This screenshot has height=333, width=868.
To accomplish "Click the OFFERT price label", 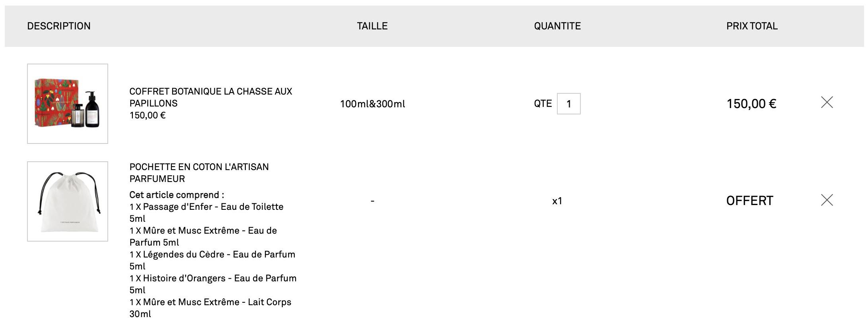I will tap(749, 201).
